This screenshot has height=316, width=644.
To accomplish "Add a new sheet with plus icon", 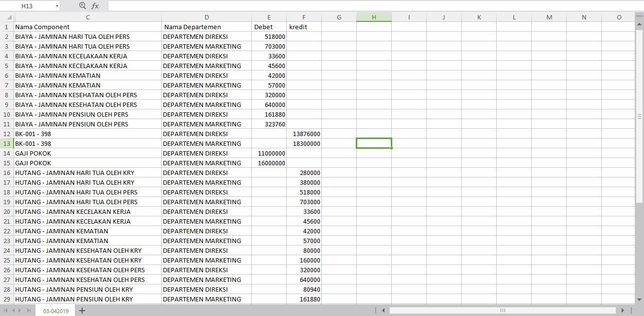I will pos(82,310).
